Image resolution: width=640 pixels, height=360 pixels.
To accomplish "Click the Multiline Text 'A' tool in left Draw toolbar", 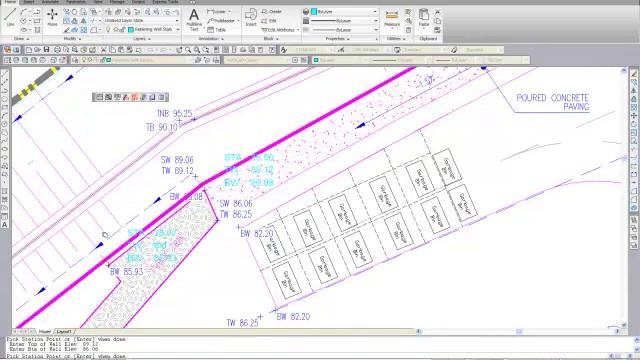I will tap(5, 224).
